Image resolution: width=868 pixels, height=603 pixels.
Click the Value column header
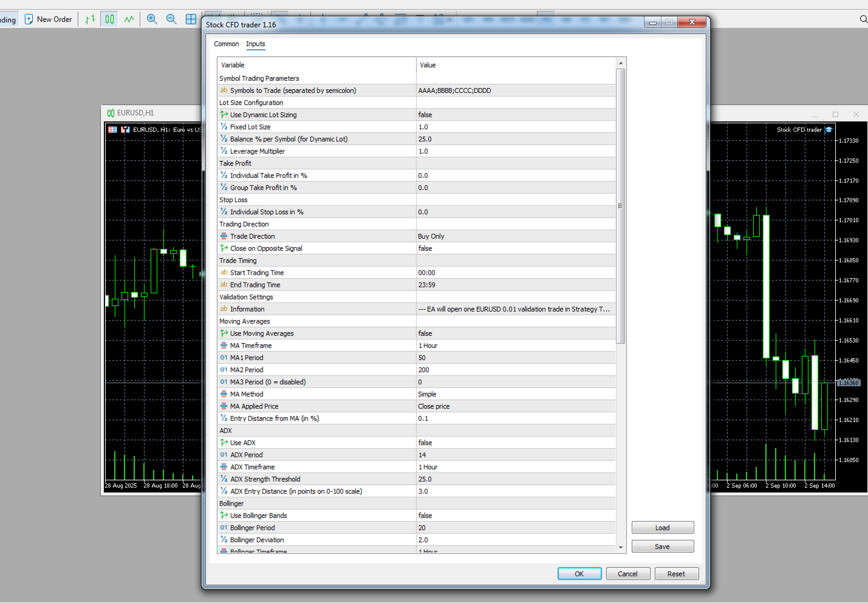pyautogui.click(x=516, y=65)
